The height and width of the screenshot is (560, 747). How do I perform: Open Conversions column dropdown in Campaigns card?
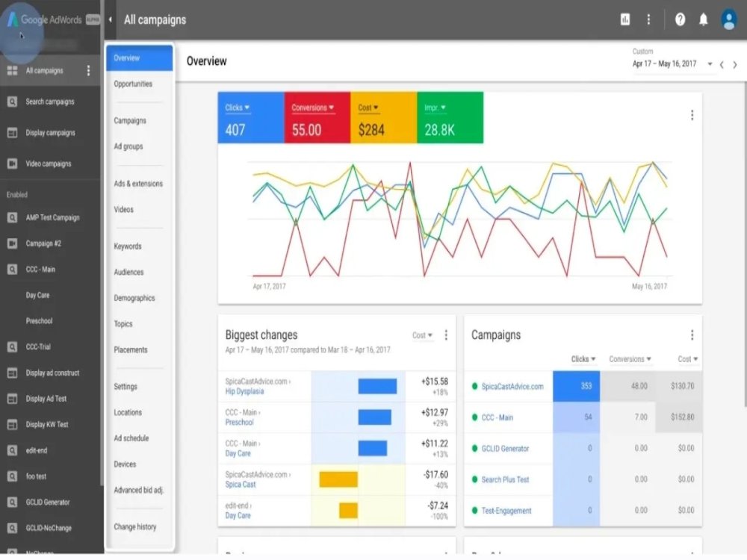[x=630, y=359]
